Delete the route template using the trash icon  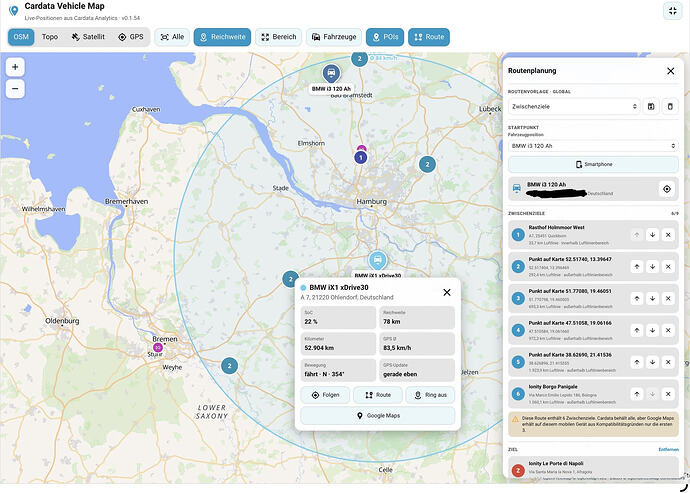[670, 107]
